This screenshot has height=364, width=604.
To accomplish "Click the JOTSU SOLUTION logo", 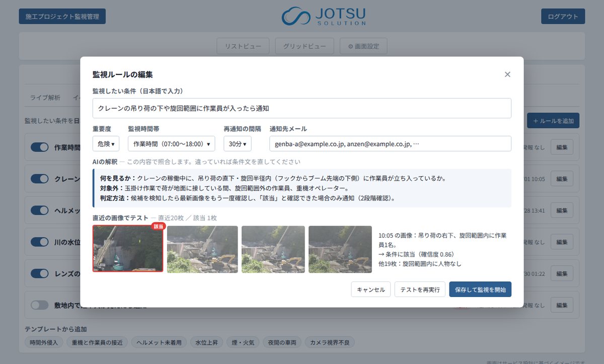I will coord(324,16).
